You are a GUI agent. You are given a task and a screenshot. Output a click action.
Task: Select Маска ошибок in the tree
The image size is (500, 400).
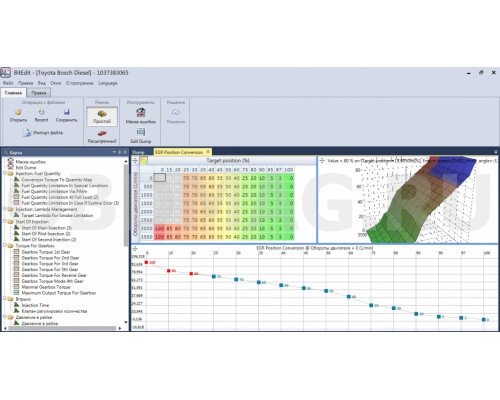[x=31, y=162]
